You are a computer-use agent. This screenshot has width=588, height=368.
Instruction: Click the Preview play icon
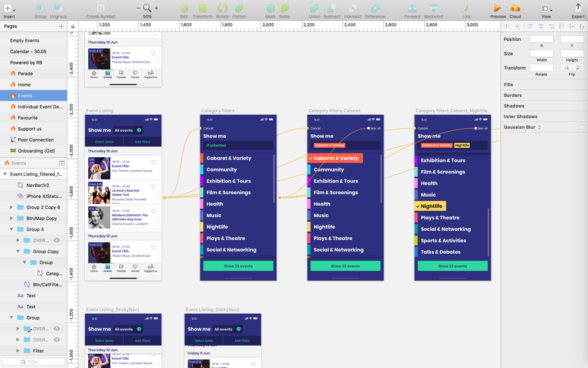[497, 8]
